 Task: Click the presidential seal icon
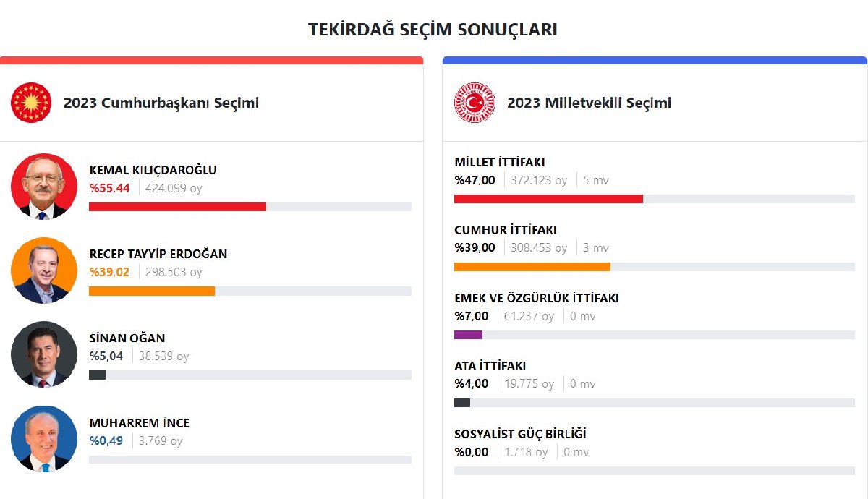(31, 103)
